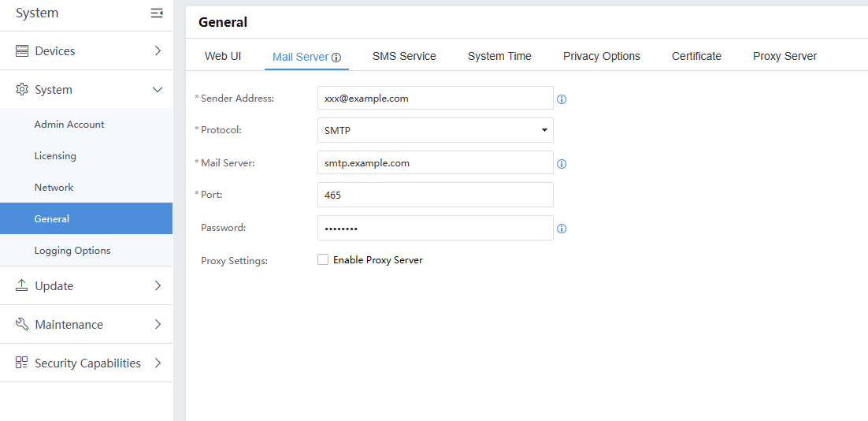This screenshot has width=868, height=421.
Task: Click the Maintenance wrench icon
Action: coord(22,324)
